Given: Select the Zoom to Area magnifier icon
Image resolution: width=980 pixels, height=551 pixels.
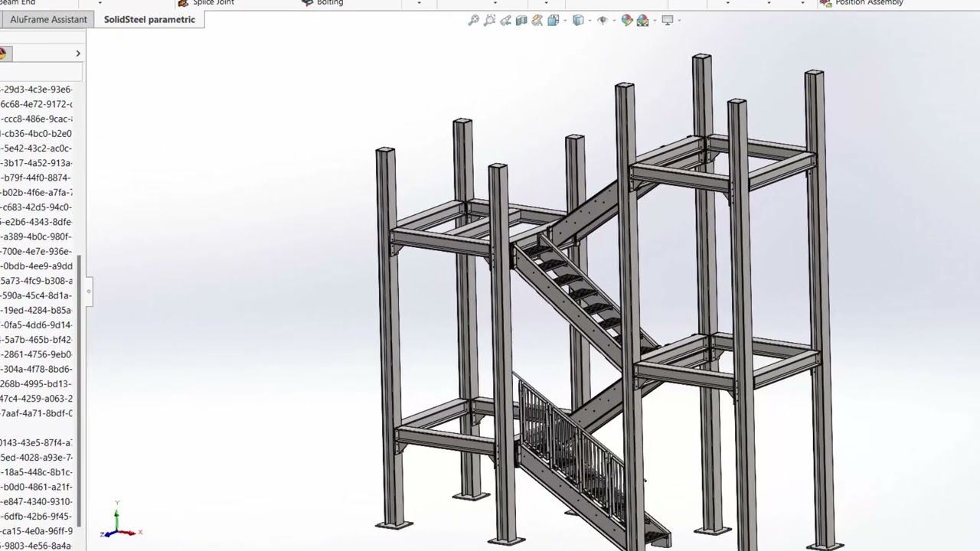Looking at the screenshot, I should pos(490,21).
